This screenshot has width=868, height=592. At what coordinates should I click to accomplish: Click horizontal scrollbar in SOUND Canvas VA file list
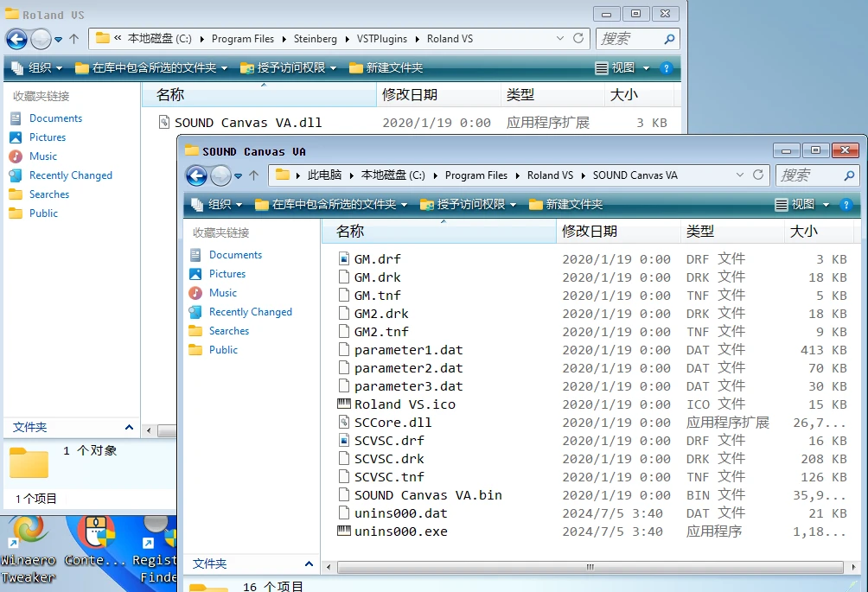point(590,567)
